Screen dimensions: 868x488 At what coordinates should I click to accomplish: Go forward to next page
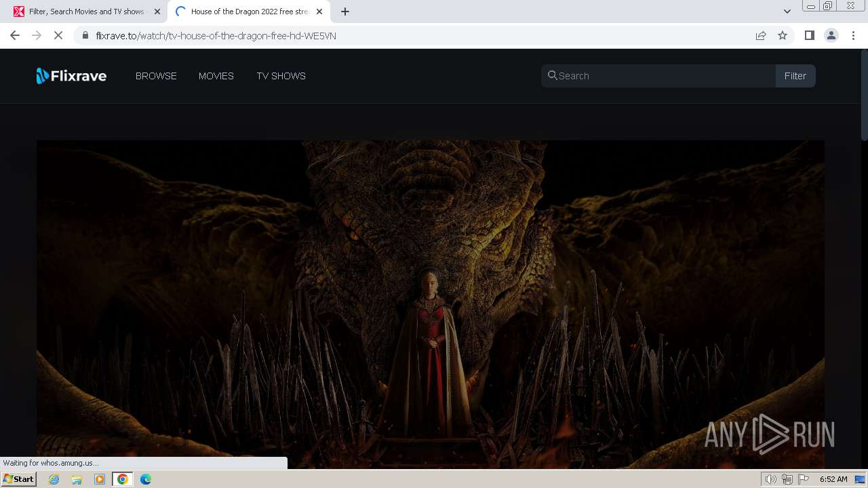pyautogui.click(x=37, y=35)
